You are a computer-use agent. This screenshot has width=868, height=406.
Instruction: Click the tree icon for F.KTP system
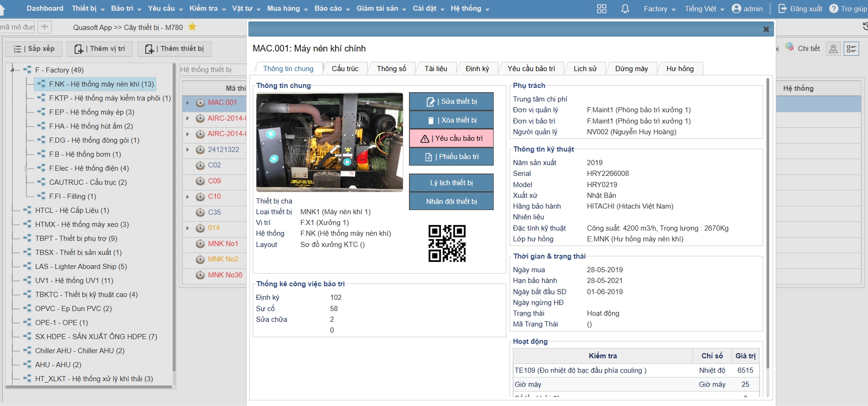[x=42, y=98]
